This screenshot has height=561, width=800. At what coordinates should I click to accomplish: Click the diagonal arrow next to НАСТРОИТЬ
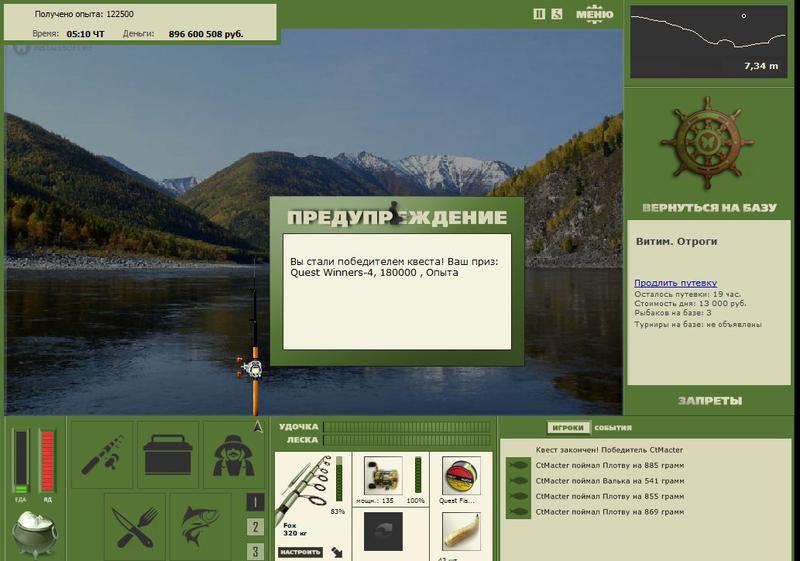click(x=337, y=552)
